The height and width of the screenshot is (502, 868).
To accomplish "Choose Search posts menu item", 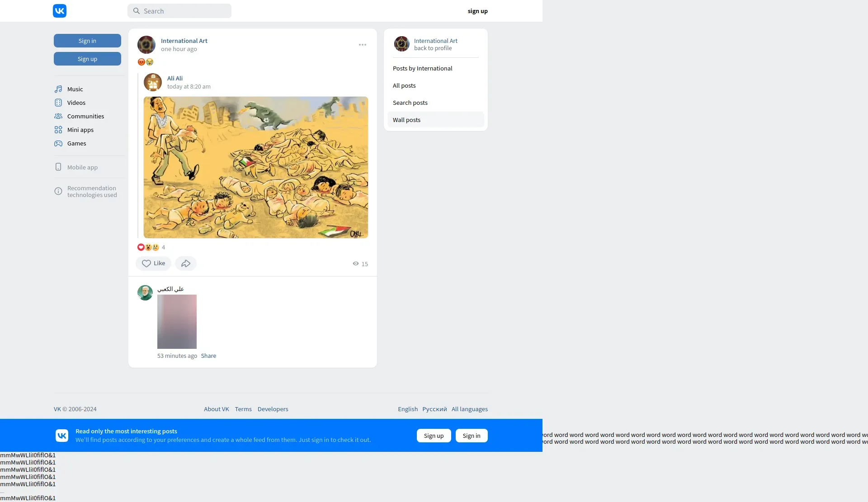I will coord(410,103).
